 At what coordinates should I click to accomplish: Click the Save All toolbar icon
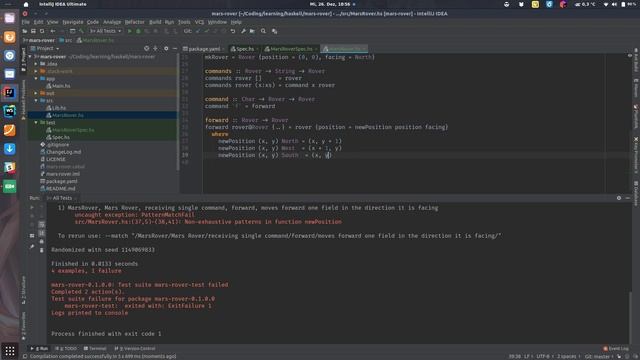click(x=33, y=31)
